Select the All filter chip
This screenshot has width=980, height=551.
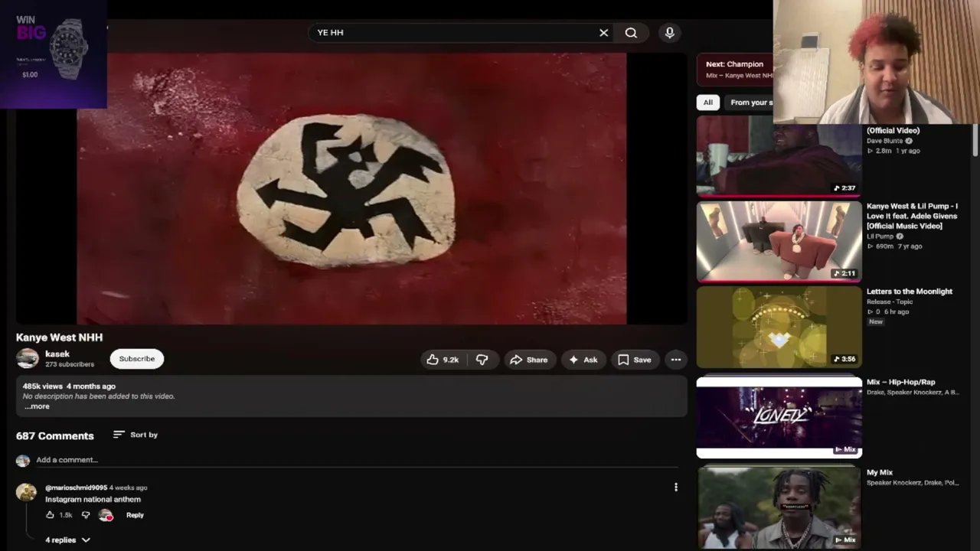[x=708, y=103]
